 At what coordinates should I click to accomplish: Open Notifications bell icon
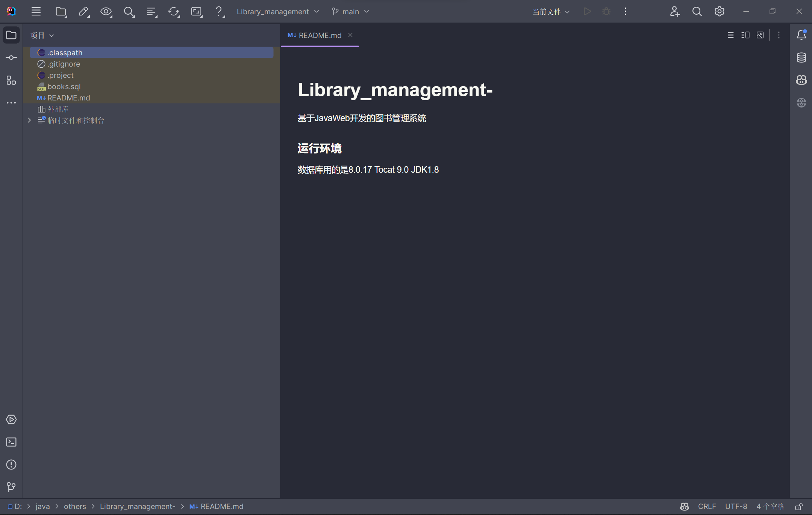[x=801, y=35]
